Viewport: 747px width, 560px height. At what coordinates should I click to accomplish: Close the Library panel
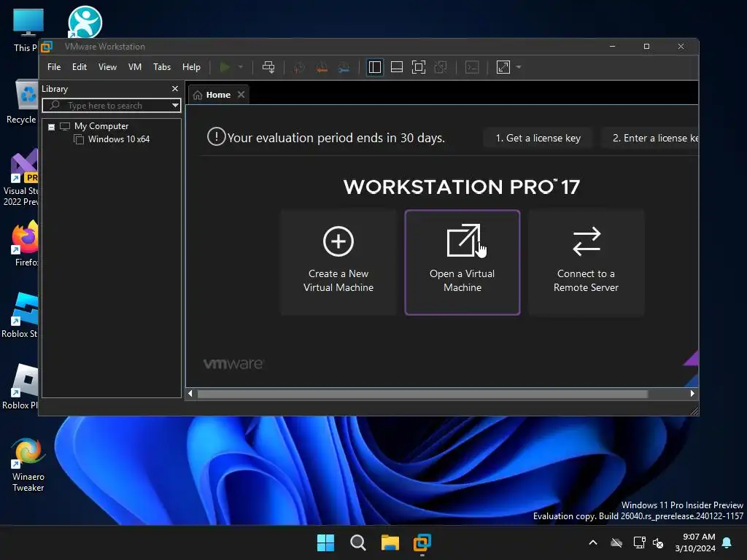pos(175,89)
